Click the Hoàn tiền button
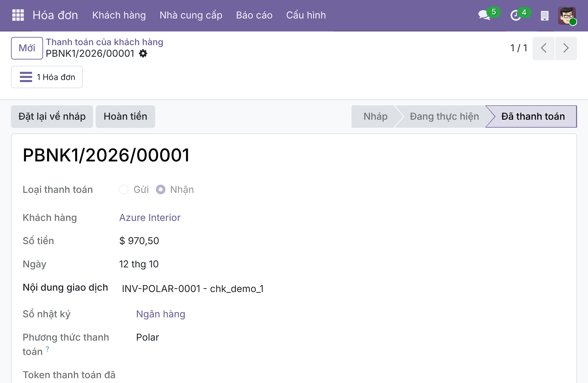Screen dimensions: 588x383 click(125, 117)
